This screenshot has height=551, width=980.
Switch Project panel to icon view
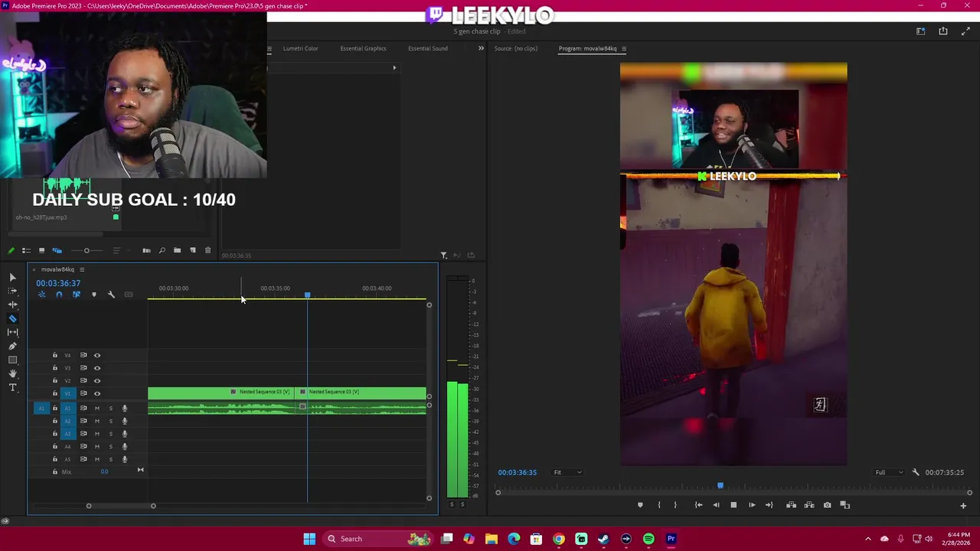(x=41, y=250)
